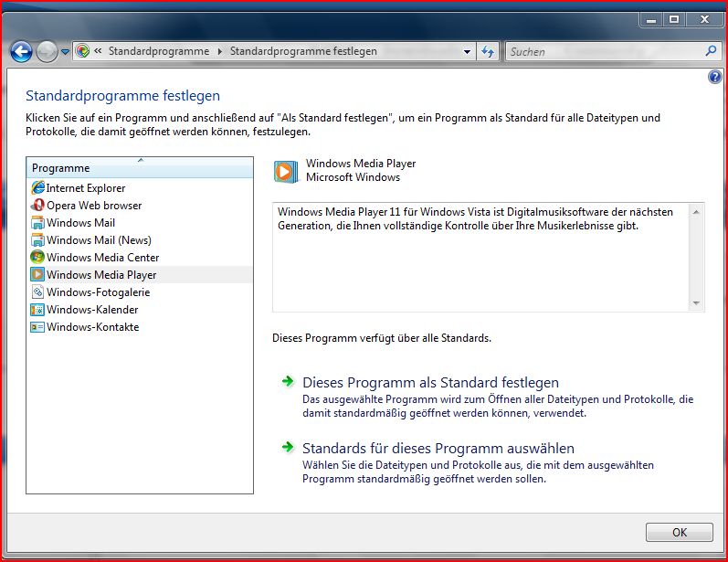Click green arrow beside Dieses Programm als Standard

pyautogui.click(x=288, y=381)
